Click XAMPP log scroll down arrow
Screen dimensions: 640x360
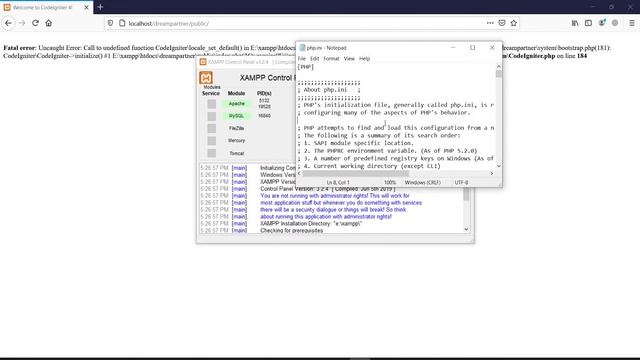coord(466,229)
